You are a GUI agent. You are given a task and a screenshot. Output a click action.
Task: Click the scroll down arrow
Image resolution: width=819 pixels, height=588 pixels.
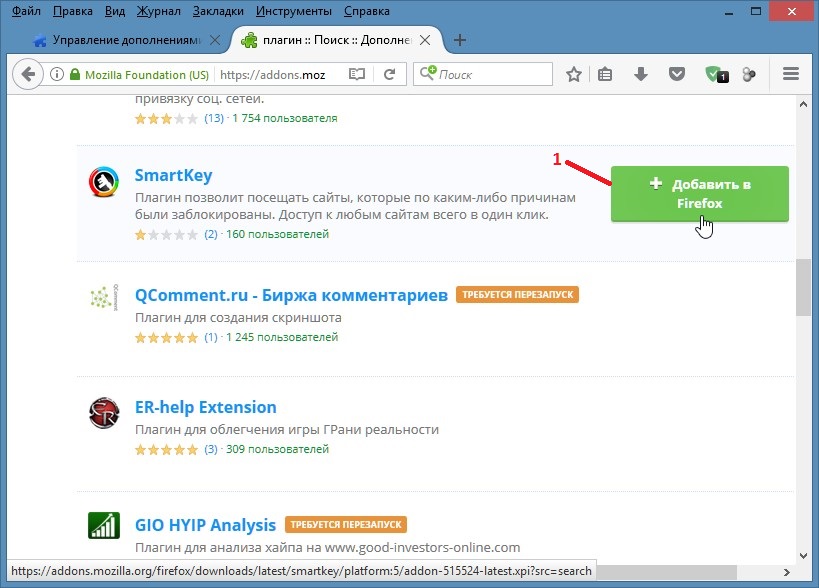803,556
